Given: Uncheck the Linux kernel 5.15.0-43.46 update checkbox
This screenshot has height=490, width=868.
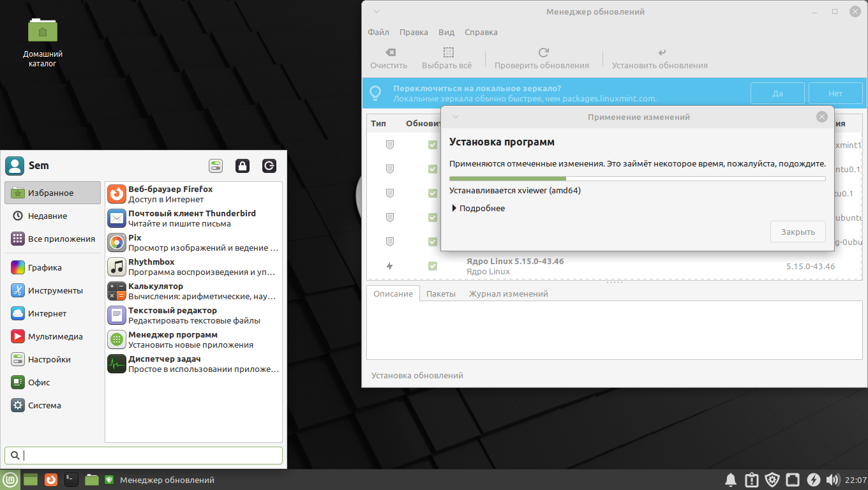Looking at the screenshot, I should point(433,266).
